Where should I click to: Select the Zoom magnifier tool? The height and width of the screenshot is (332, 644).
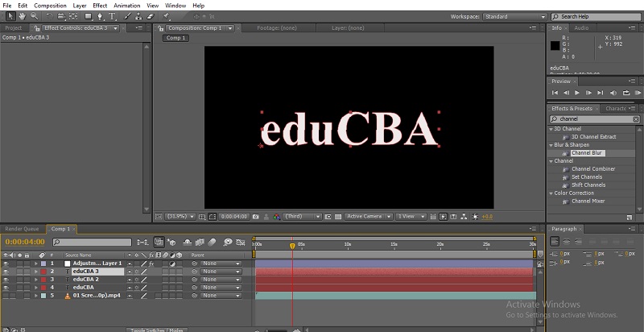[x=34, y=16]
